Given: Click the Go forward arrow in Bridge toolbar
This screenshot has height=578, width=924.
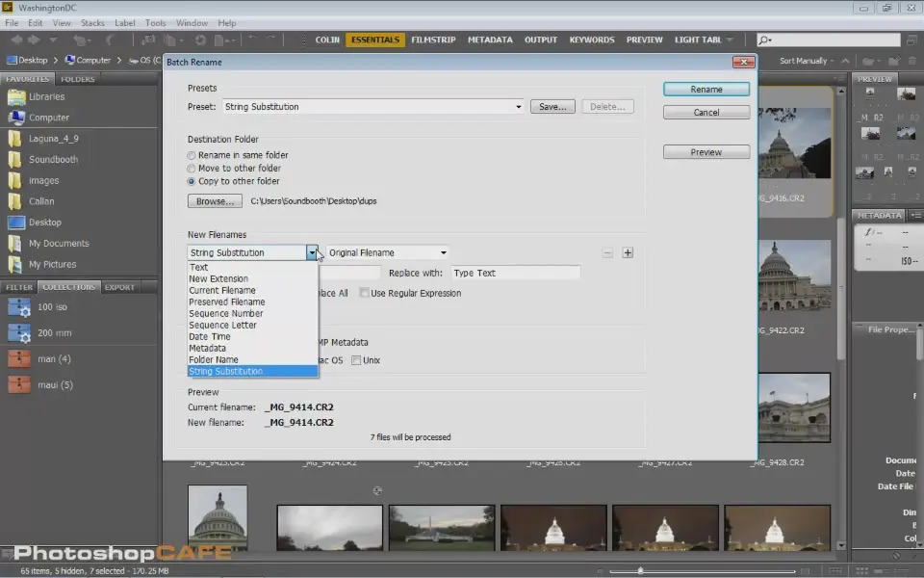Looking at the screenshot, I should pos(34,39).
